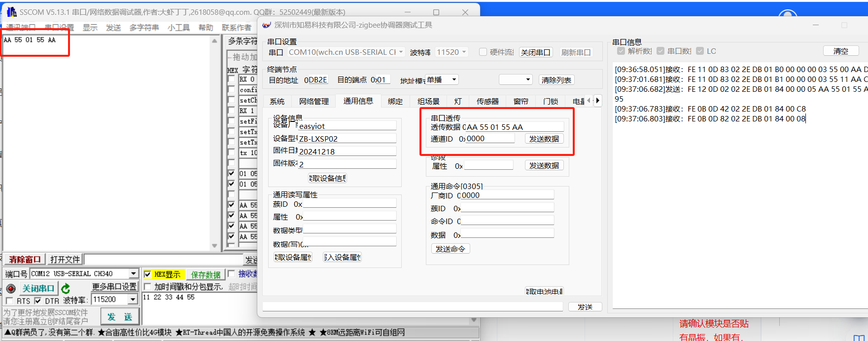This screenshot has width=868, height=341.
Task: Toggle the 解析数 checkbox in 串口信息
Action: point(621,51)
